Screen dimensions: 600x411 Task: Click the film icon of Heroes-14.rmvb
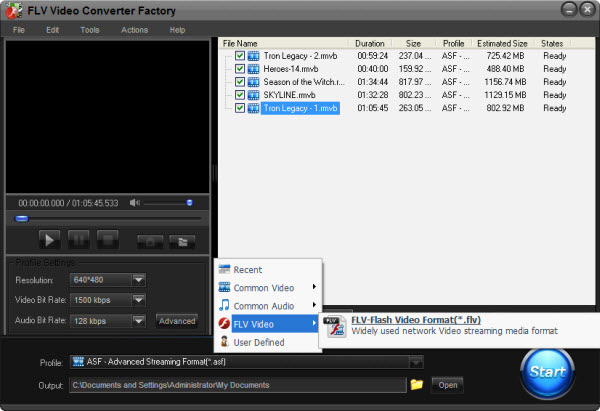253,69
